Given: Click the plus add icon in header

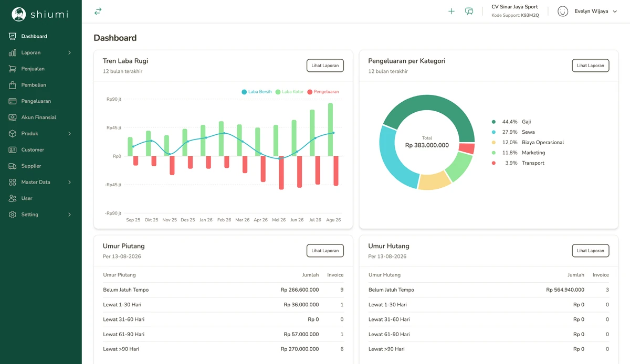Looking at the screenshot, I should [x=451, y=11].
